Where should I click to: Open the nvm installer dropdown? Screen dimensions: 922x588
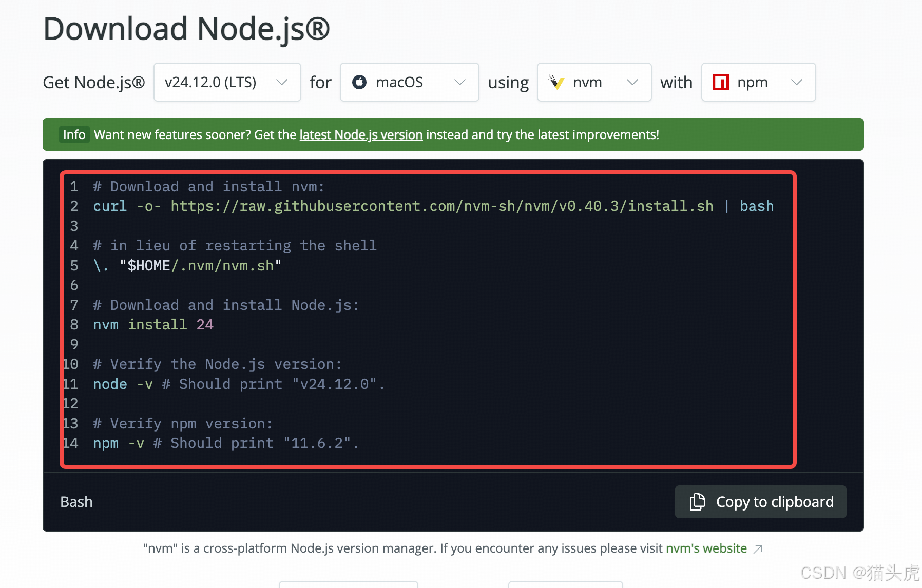[594, 82]
